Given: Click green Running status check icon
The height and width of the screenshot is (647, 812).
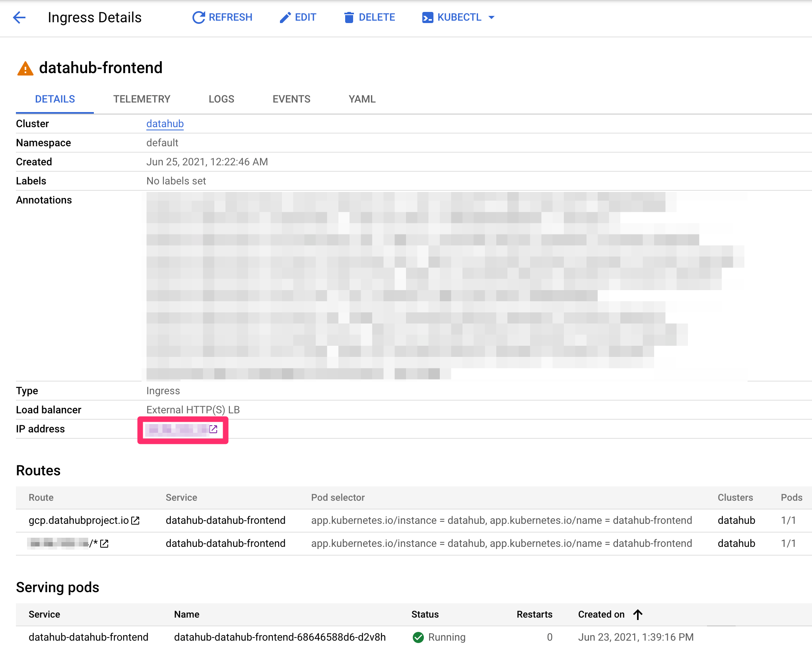Looking at the screenshot, I should pyautogui.click(x=418, y=637).
